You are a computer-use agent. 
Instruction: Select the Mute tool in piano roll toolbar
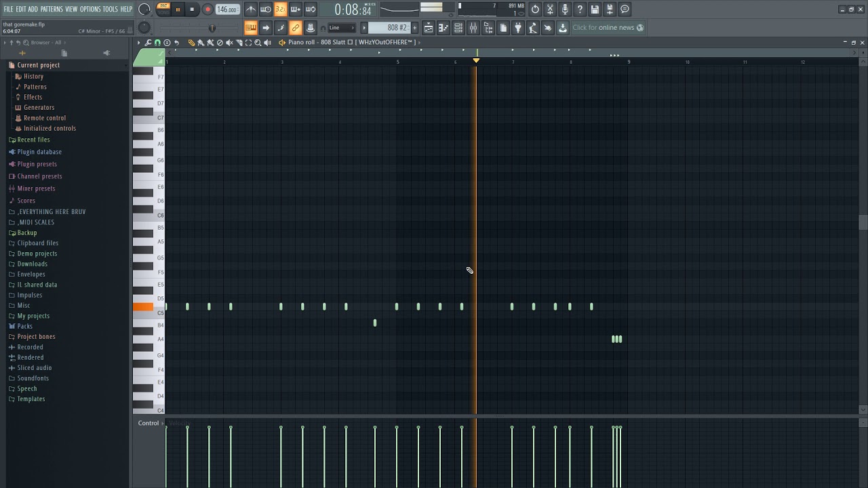(229, 43)
